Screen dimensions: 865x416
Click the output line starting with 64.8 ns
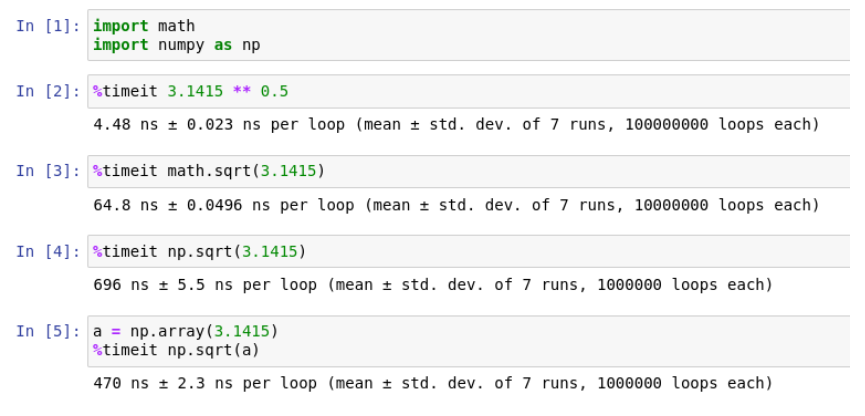point(456,205)
